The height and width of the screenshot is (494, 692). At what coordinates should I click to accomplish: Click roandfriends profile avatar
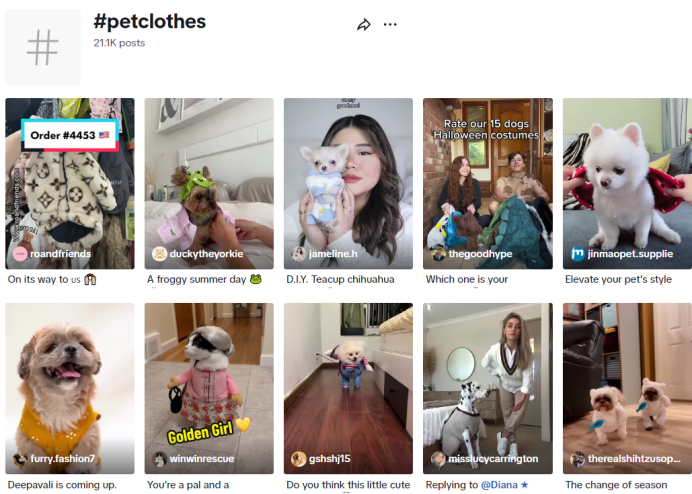pyautogui.click(x=20, y=254)
